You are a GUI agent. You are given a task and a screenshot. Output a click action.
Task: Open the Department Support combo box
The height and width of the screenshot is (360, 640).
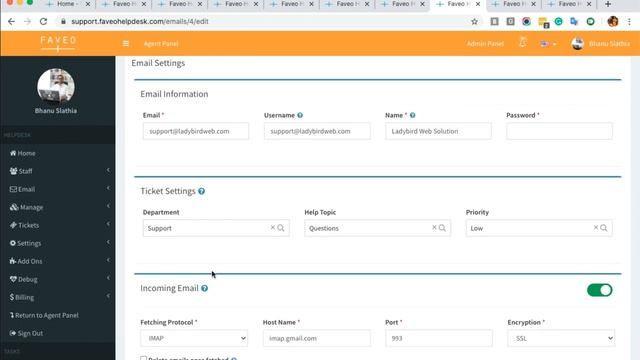tap(216, 228)
